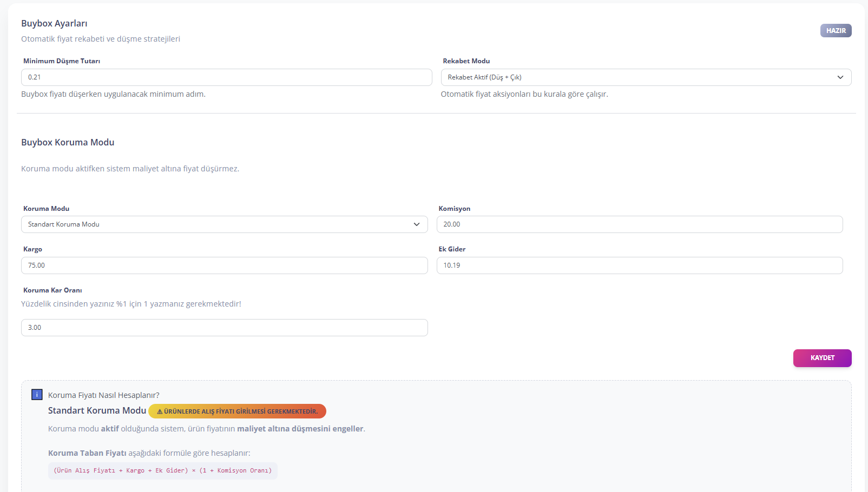Click the Buybox Koruma Modu heading
Image resolution: width=868 pixels, height=492 pixels.
pos(68,142)
